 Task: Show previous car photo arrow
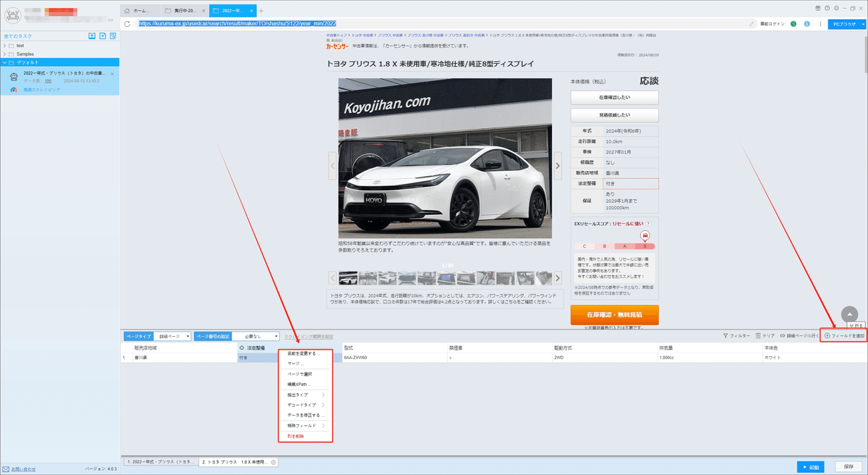(333, 166)
